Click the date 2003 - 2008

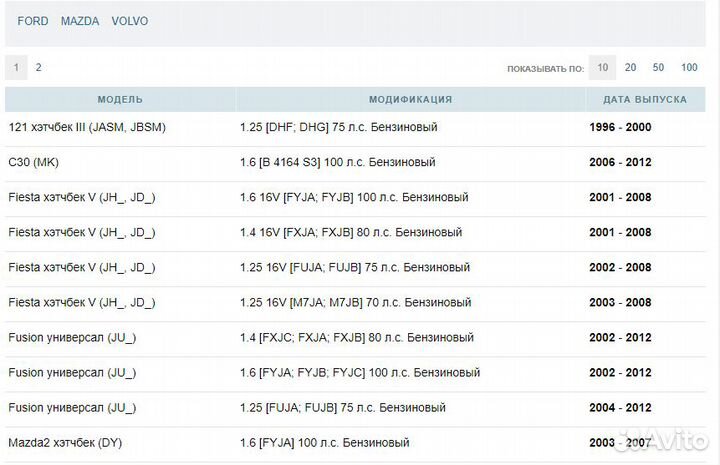click(x=620, y=303)
